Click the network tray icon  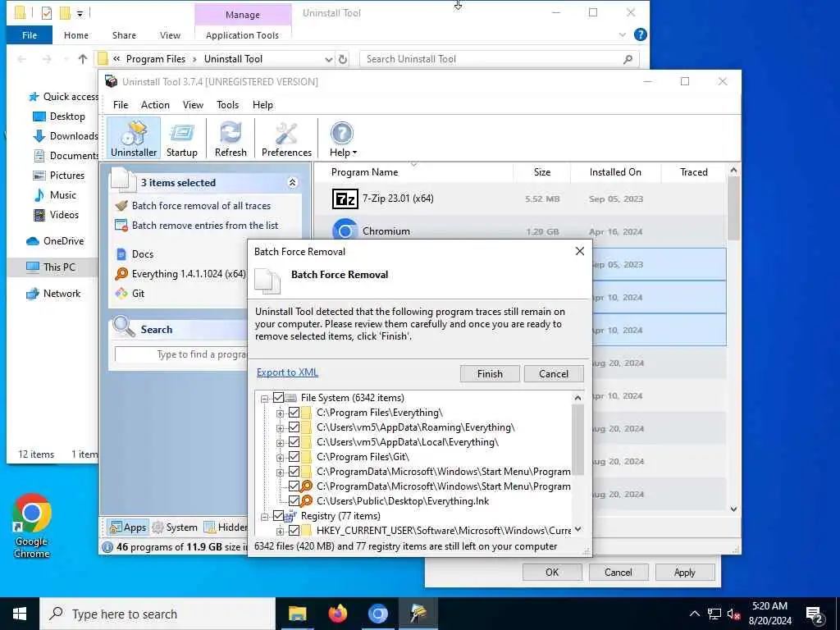pyautogui.click(x=714, y=614)
